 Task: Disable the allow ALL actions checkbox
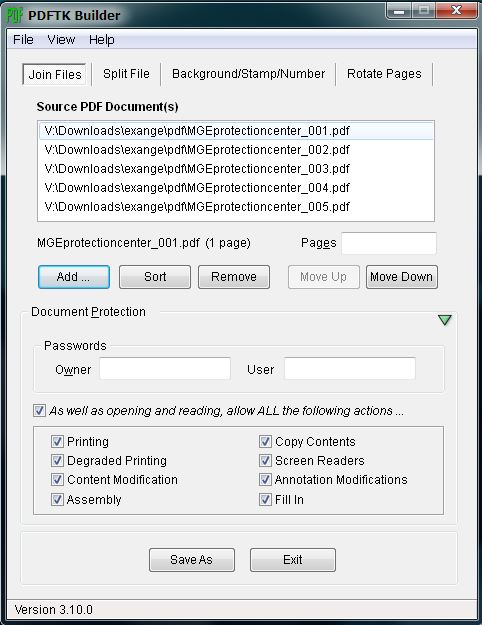39,411
